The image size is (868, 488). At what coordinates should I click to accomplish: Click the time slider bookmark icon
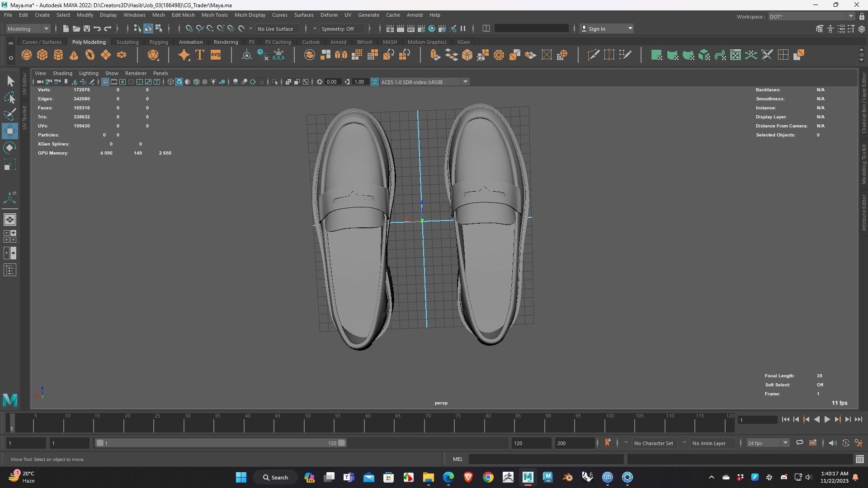[x=608, y=442]
